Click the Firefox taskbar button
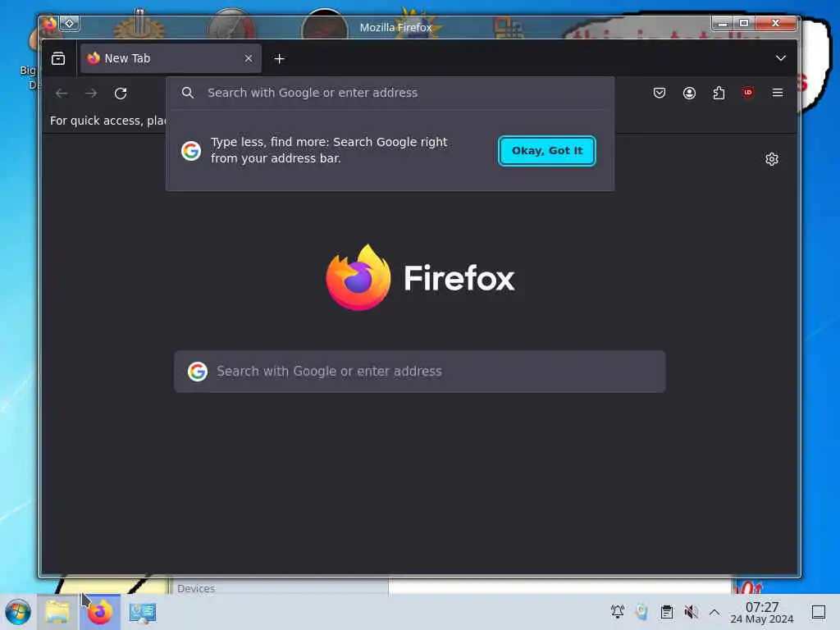This screenshot has height=630, width=840. (x=99, y=612)
